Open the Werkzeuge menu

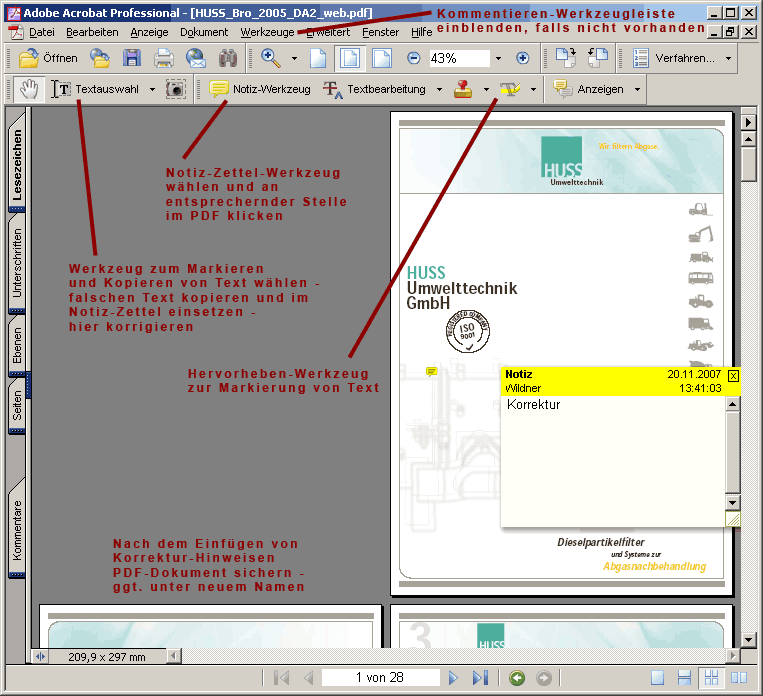click(267, 32)
